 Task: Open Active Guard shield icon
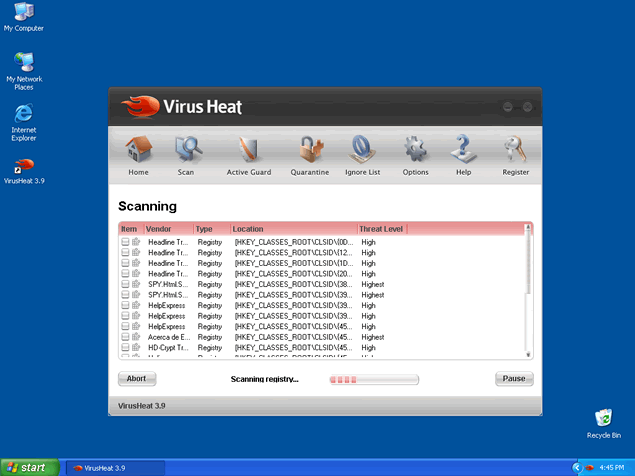coord(248,152)
